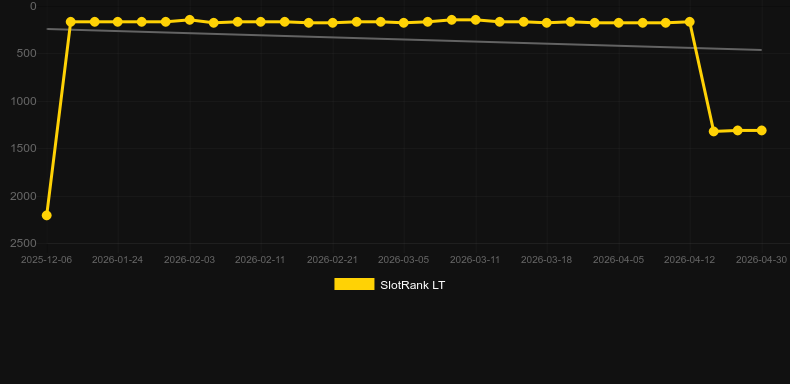Select the lowest data point at 2025-12-06
Image resolution: width=790 pixels, height=384 pixels.
46,215
